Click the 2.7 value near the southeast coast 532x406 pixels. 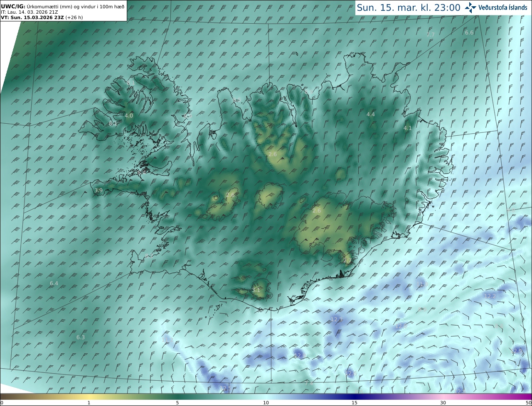pos(347,261)
